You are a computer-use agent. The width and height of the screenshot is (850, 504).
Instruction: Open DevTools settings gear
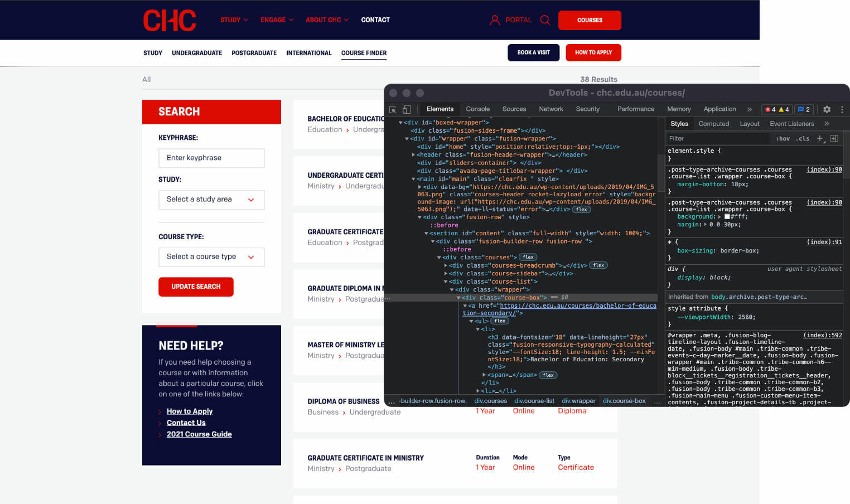click(827, 109)
